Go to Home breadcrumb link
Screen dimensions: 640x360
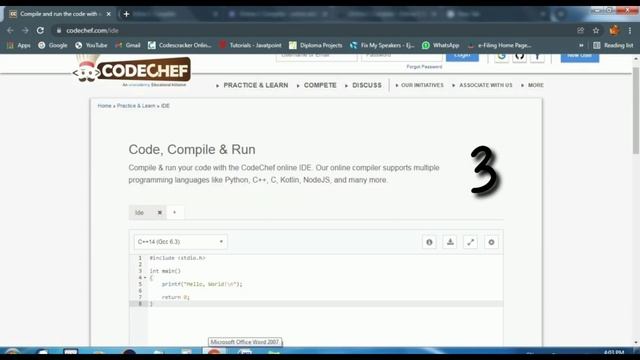[x=104, y=106]
